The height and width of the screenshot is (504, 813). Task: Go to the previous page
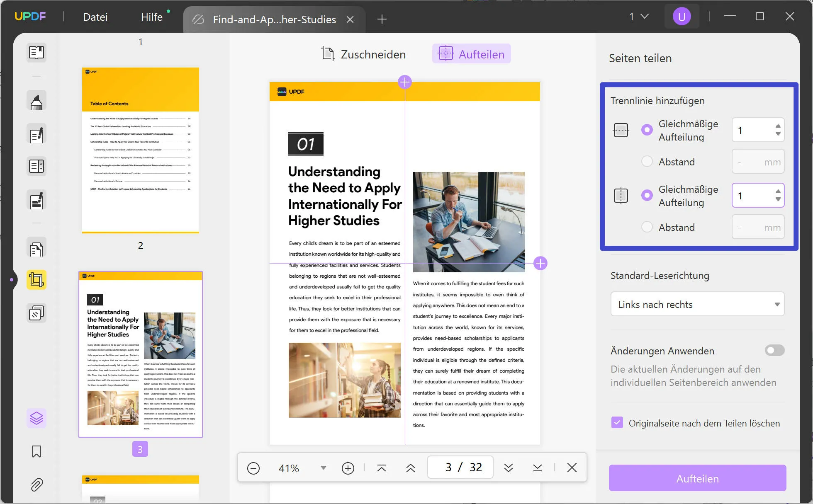coord(411,468)
